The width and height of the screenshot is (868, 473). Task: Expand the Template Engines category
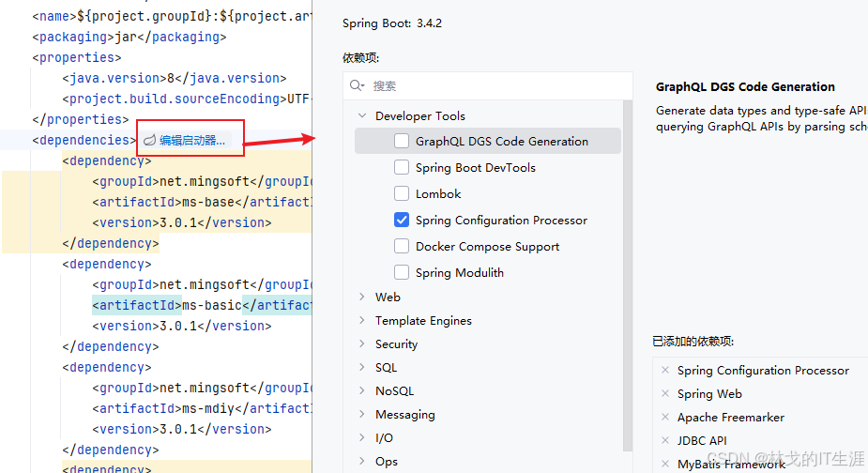click(x=362, y=320)
